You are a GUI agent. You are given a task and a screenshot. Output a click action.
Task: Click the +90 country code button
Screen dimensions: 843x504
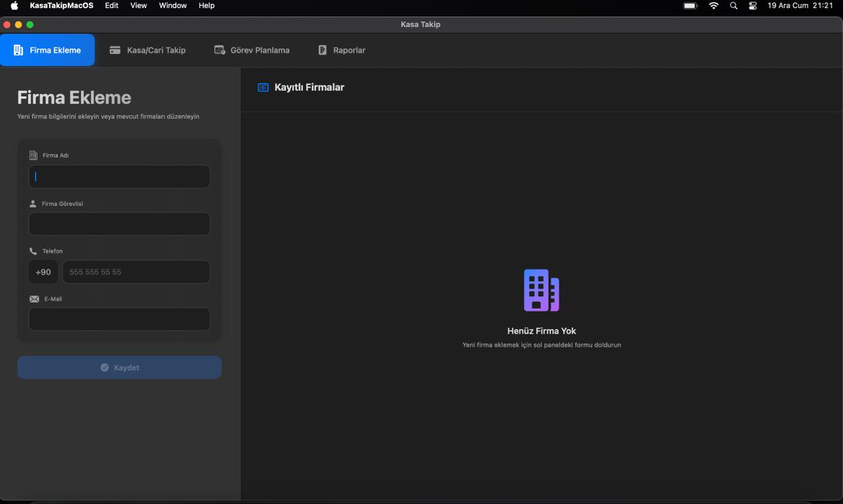pos(43,272)
